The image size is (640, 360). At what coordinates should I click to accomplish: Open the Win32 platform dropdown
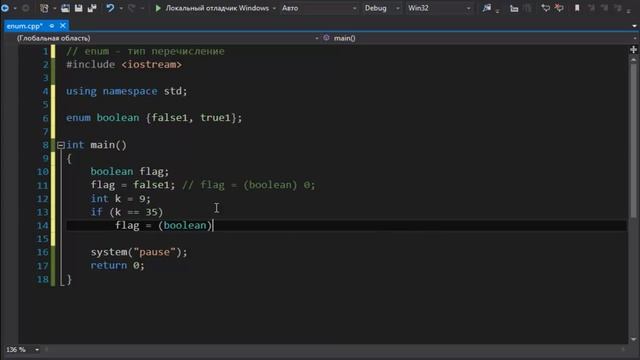(x=439, y=8)
